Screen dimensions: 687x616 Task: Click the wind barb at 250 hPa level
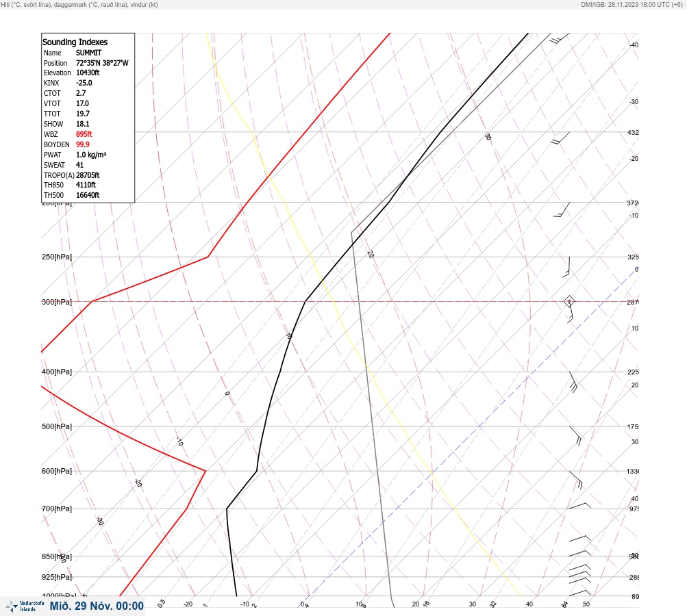pyautogui.click(x=566, y=267)
